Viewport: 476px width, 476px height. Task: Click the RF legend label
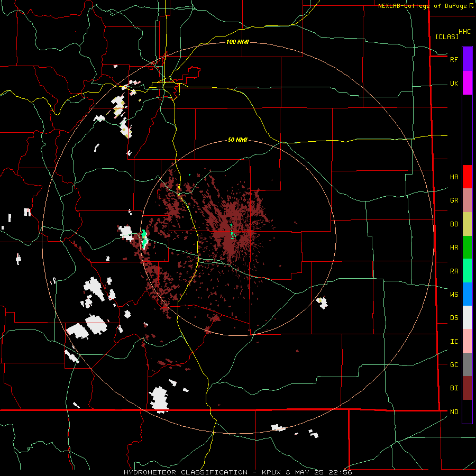[454, 59]
